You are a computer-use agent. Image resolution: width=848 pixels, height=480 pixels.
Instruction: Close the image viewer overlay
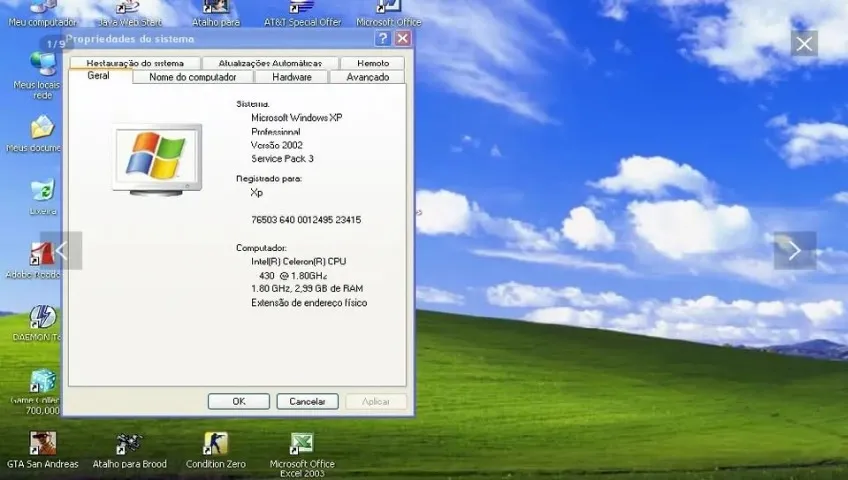[x=804, y=44]
